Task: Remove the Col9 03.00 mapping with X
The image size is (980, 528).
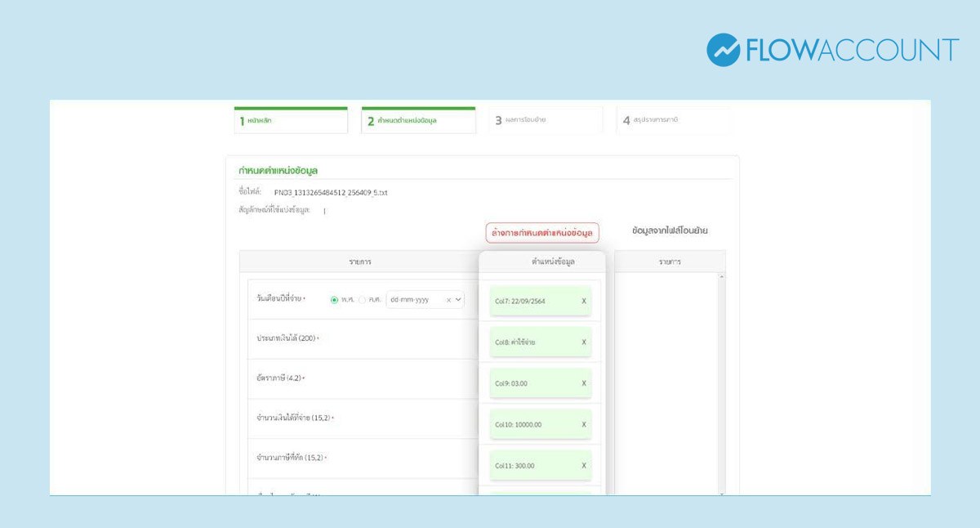Action: [x=583, y=383]
